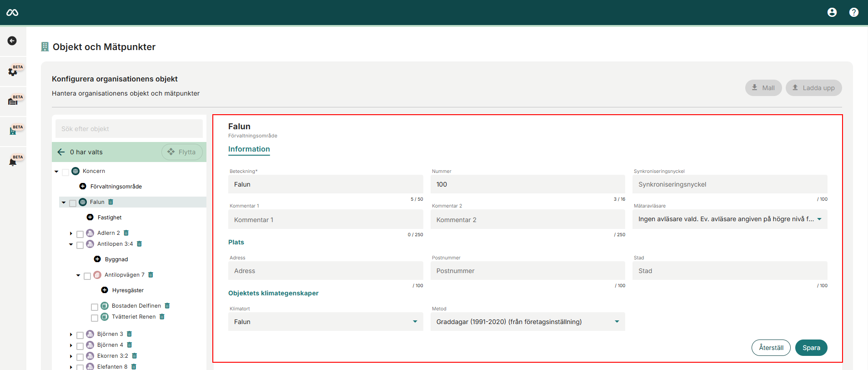868x370 pixels.
Task: Check the Adlern 2 checkbox
Action: click(x=80, y=234)
